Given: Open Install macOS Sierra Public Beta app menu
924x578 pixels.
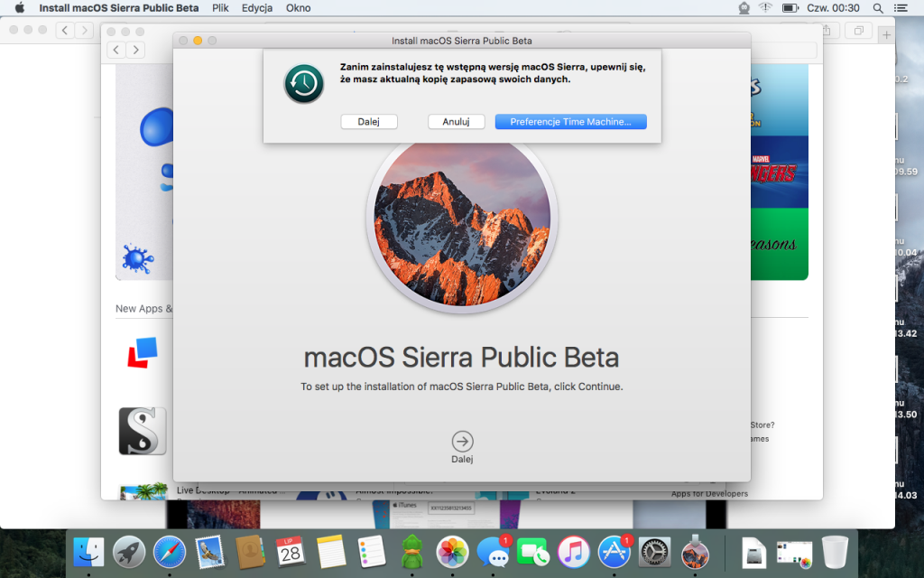Looking at the screenshot, I should click(118, 7).
